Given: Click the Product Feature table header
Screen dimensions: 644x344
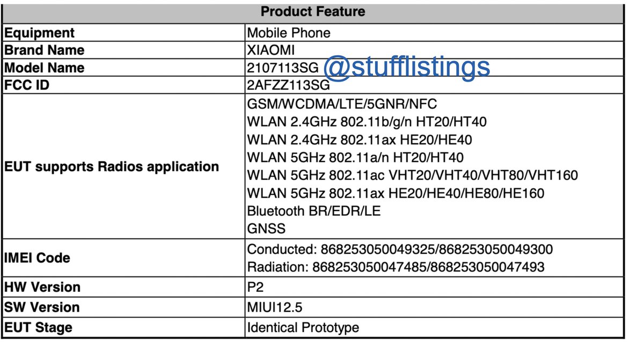Looking at the screenshot, I should coord(313,11).
